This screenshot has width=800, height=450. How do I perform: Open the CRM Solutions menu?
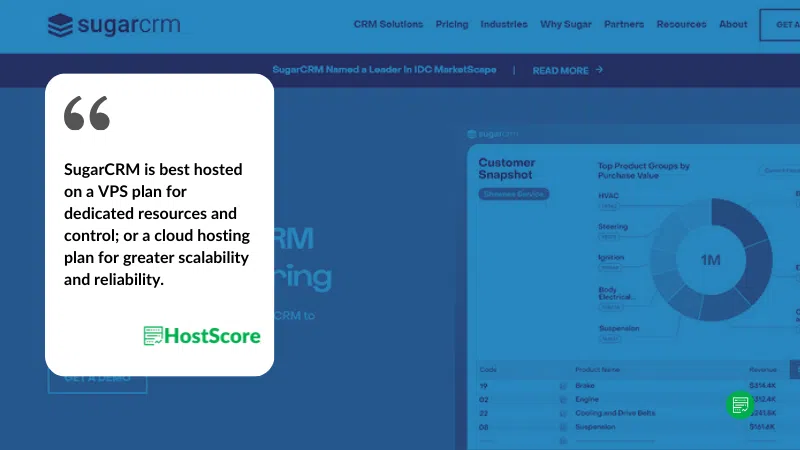point(388,25)
